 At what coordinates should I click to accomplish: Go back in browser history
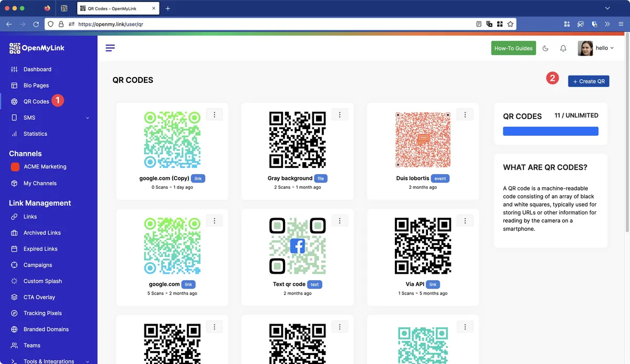click(9, 24)
